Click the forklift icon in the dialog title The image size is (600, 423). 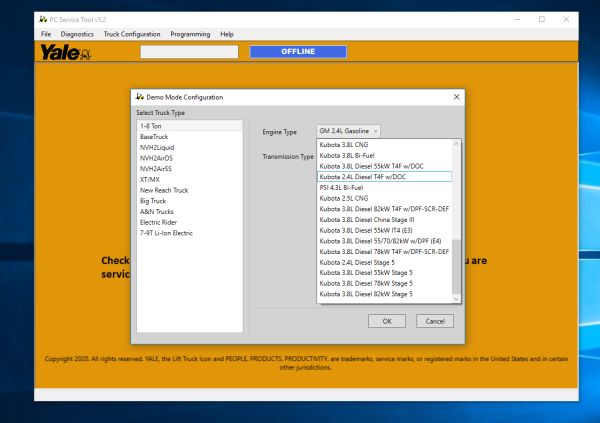click(x=140, y=97)
